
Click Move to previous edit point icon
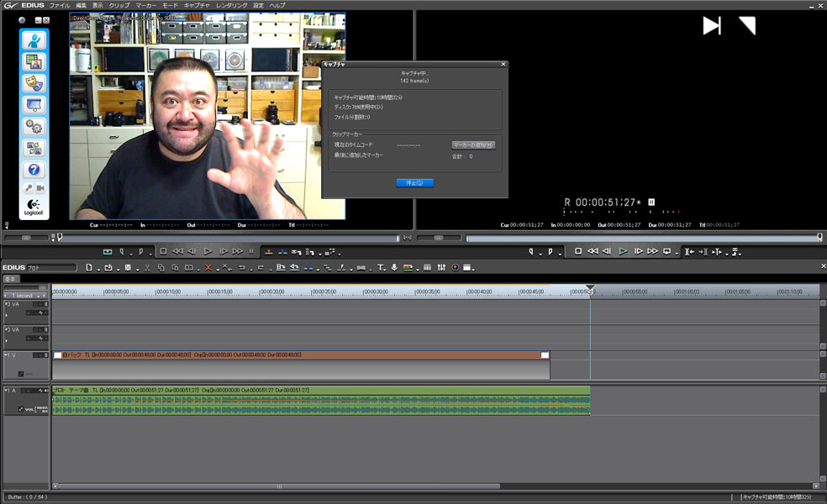(x=689, y=252)
